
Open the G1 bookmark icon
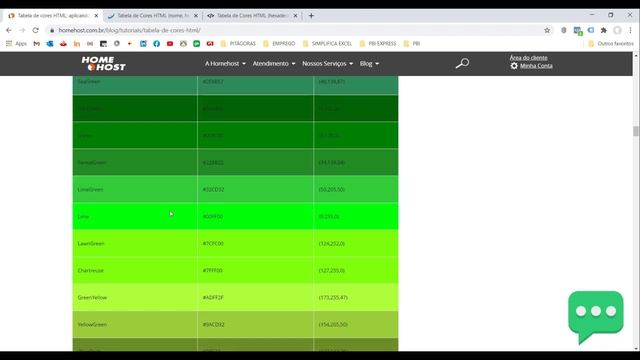point(210,43)
